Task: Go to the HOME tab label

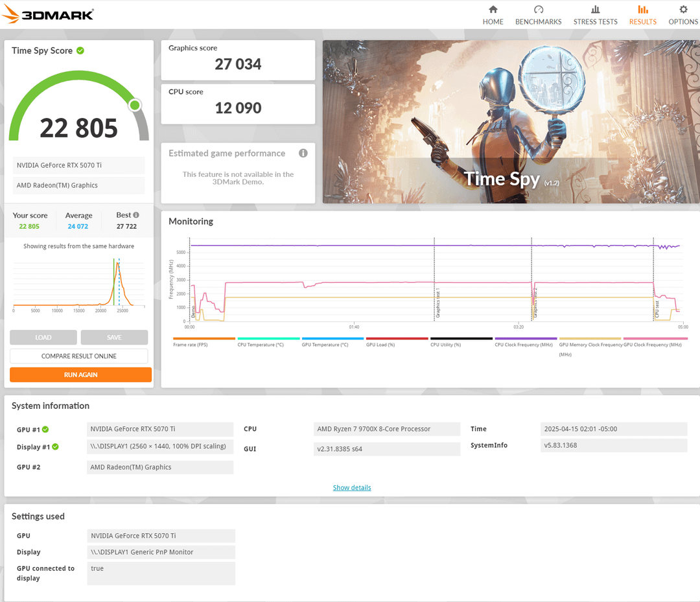Action: click(x=493, y=22)
